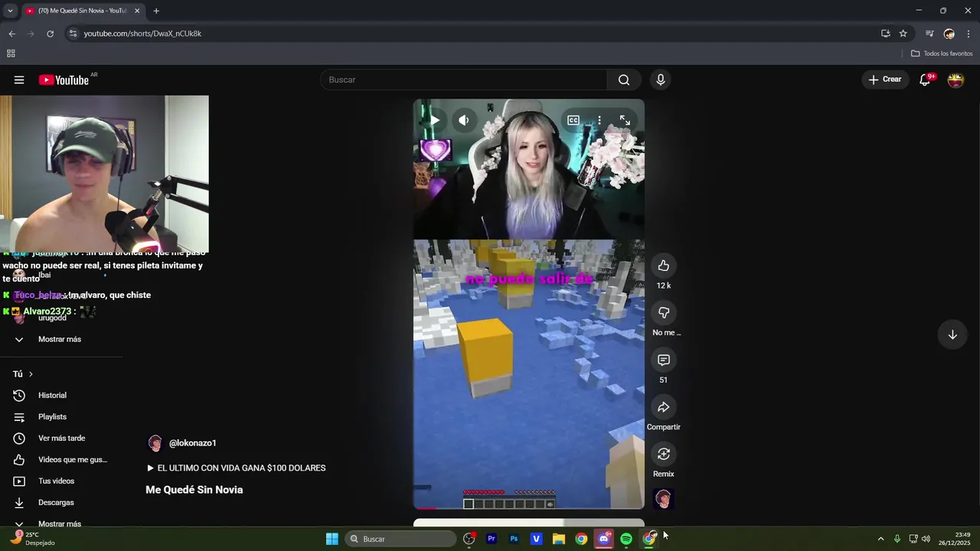The width and height of the screenshot is (980, 551).
Task: Visit the @lokonazo1 channel link
Action: 193,443
